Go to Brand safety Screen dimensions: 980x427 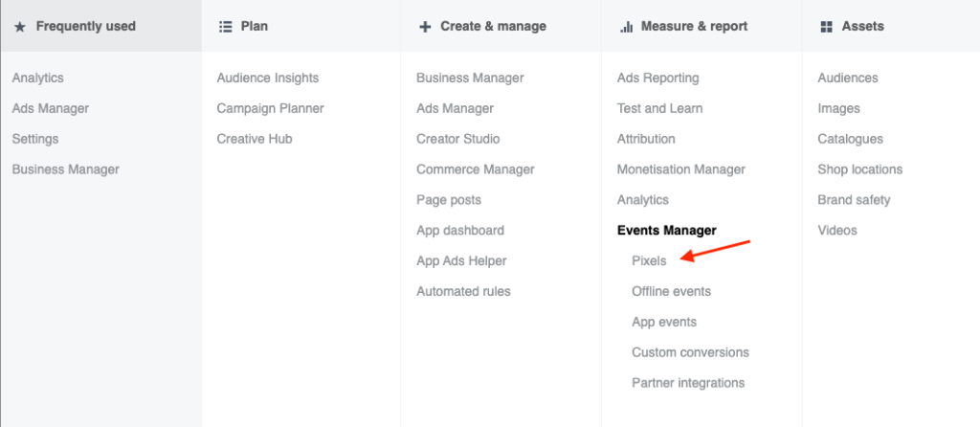(854, 200)
